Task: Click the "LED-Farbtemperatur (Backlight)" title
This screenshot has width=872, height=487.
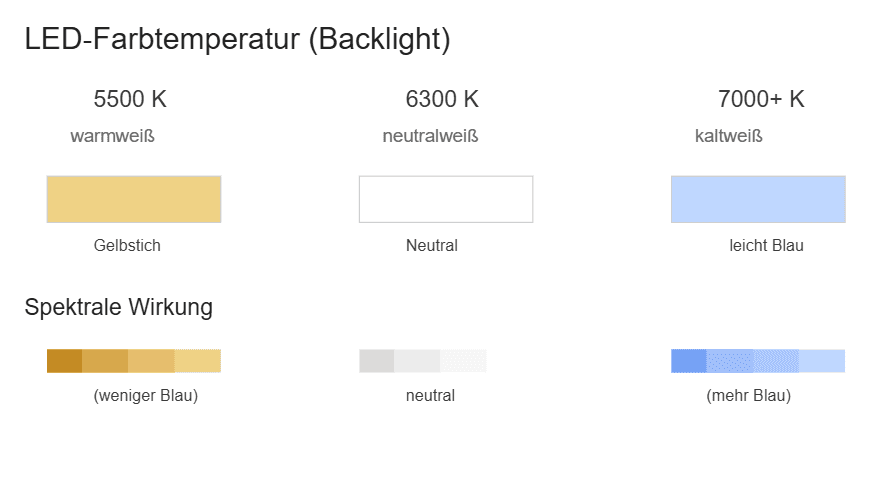Action: pyautogui.click(x=237, y=40)
